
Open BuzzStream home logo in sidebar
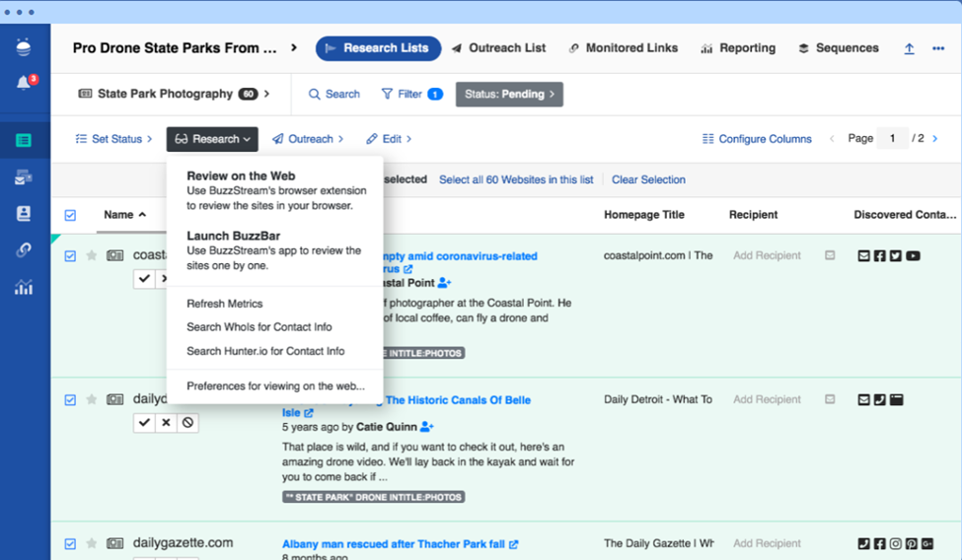pyautogui.click(x=24, y=47)
